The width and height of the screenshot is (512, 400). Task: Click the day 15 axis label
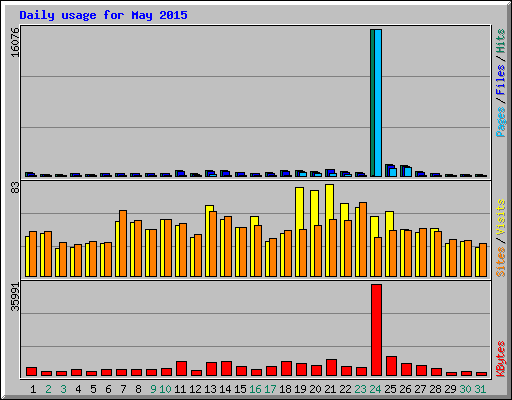240,389
